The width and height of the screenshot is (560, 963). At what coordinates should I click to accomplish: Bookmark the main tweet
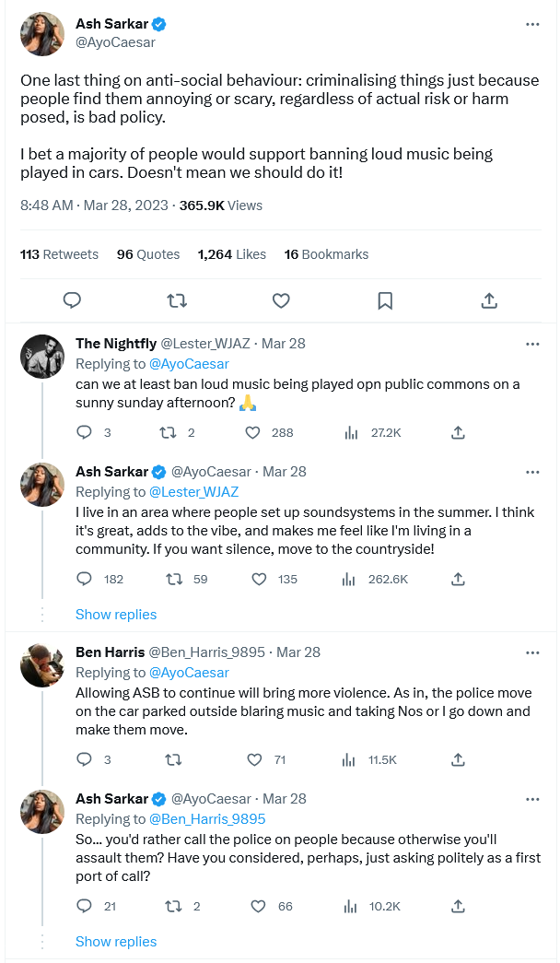coord(385,299)
